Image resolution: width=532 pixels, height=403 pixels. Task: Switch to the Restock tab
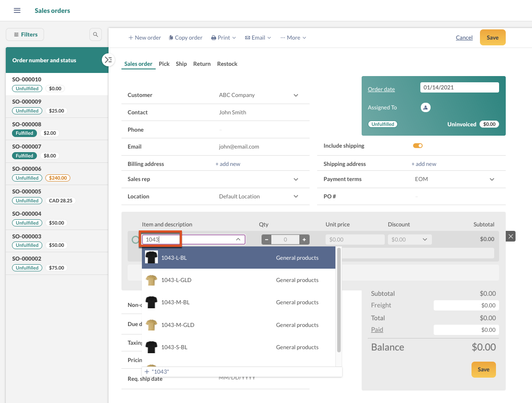coord(227,64)
